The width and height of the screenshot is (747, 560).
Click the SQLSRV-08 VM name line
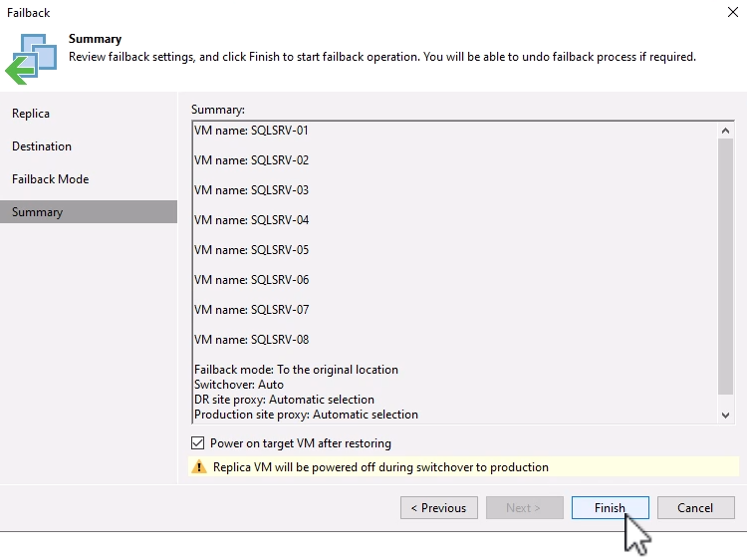click(251, 340)
